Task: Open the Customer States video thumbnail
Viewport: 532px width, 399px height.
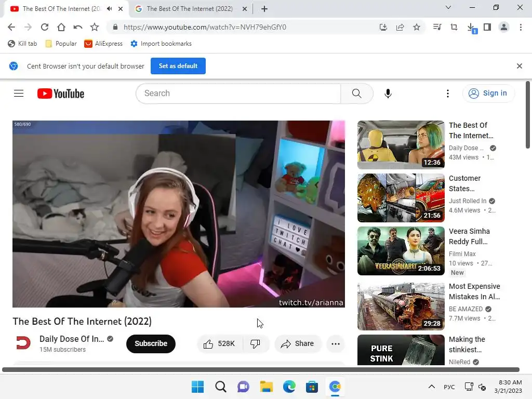Action: tap(401, 198)
